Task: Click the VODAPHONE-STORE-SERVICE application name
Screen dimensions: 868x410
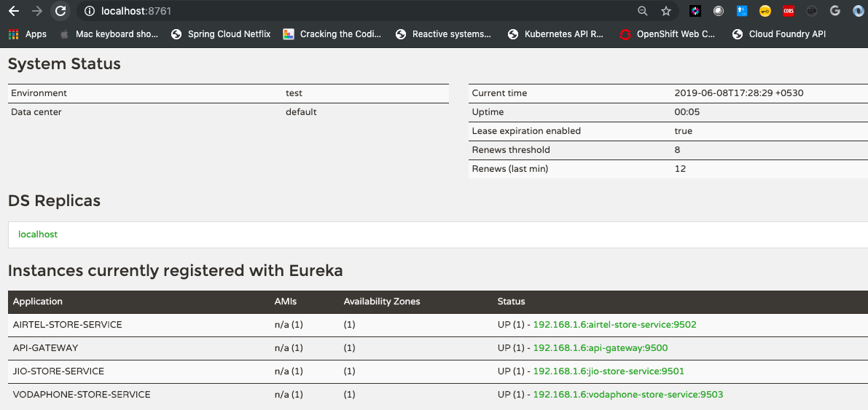Action: [82, 395]
